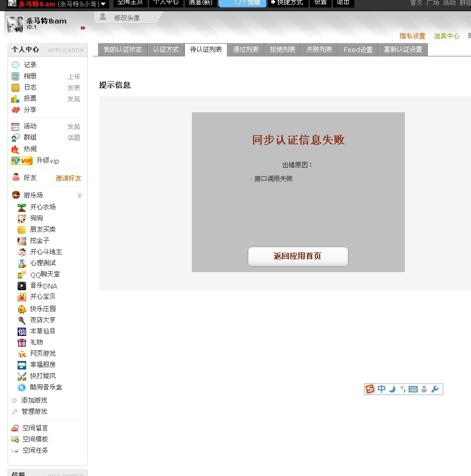
Task: Click the 热闹 flame icon
Action: [x=15, y=149]
